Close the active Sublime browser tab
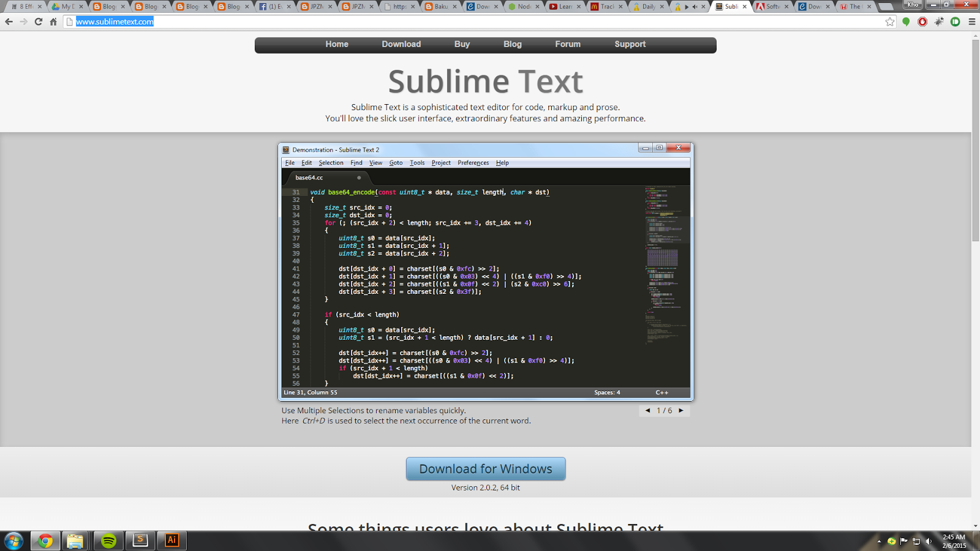This screenshot has width=980, height=551. [x=745, y=7]
